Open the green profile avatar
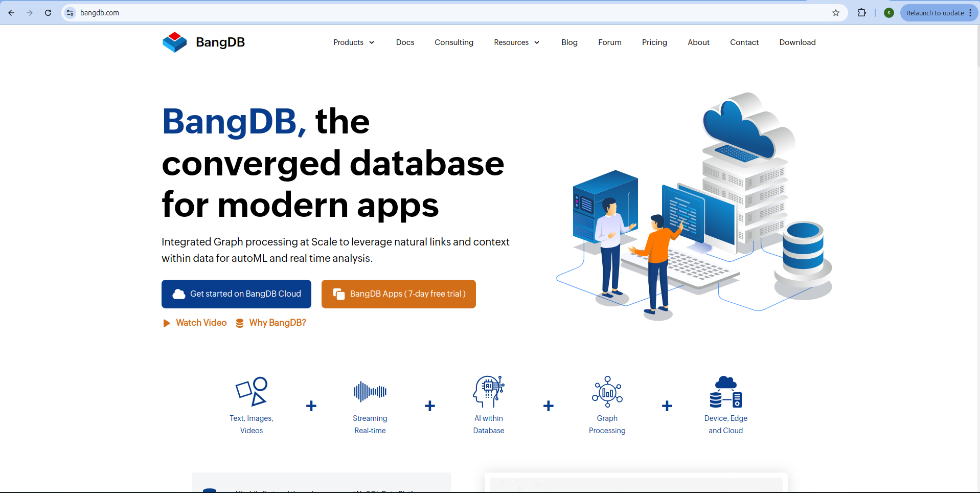 pyautogui.click(x=889, y=13)
